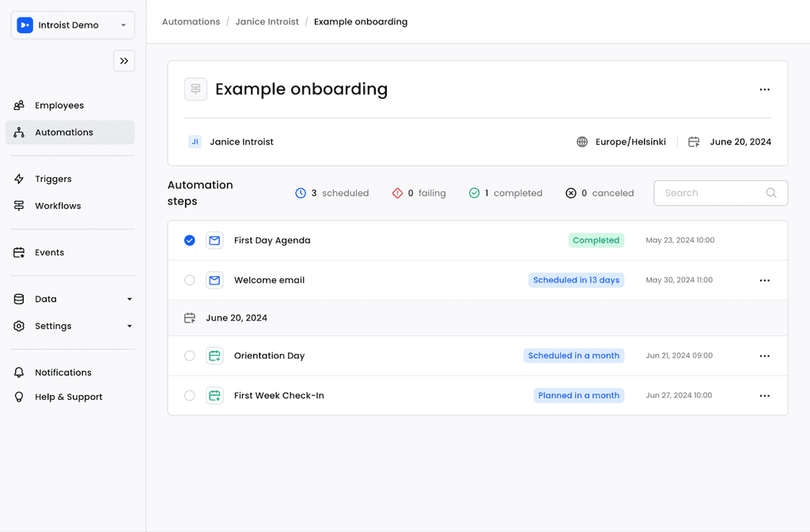Select the Events sidebar icon

tap(17, 252)
